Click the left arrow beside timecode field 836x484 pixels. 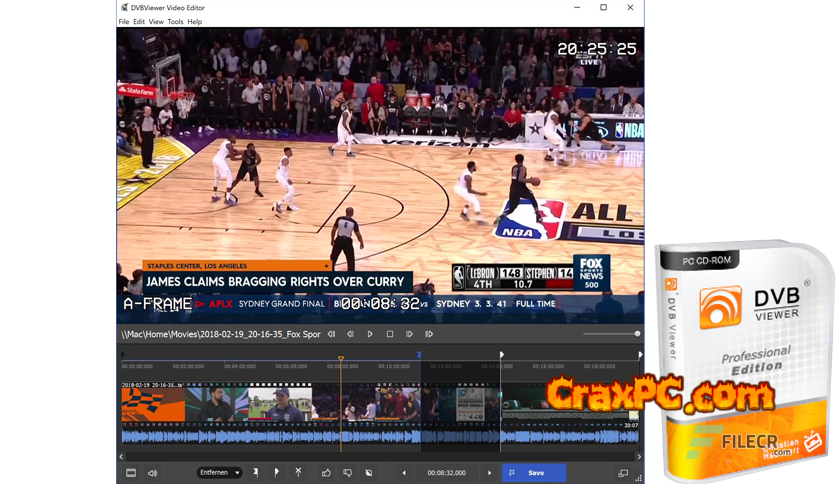(404, 473)
